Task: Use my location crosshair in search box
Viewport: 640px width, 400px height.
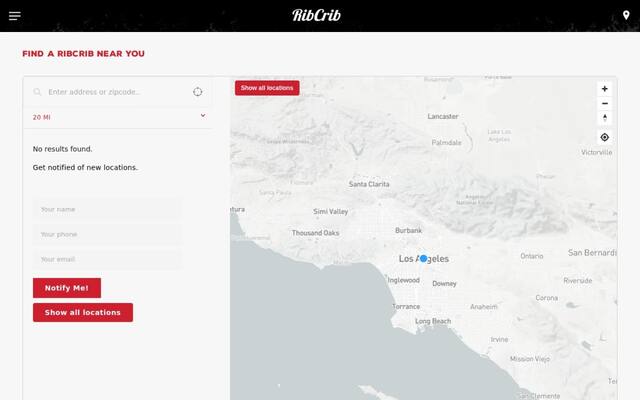Action: 198,92
